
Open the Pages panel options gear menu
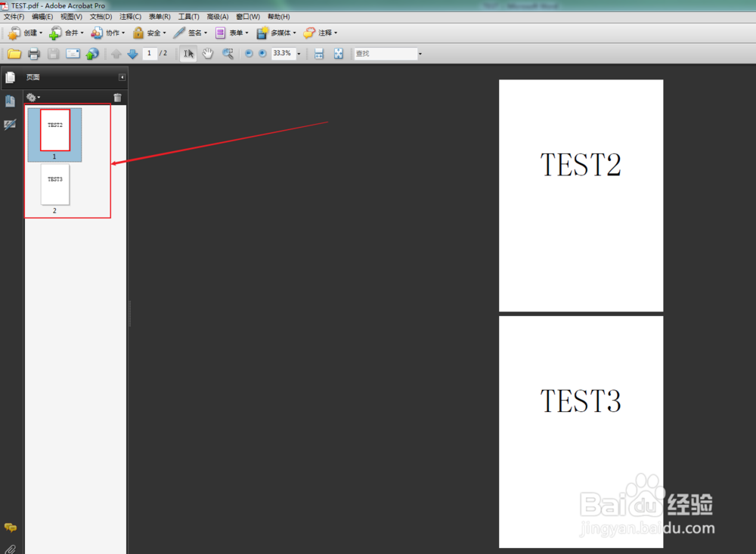point(33,97)
